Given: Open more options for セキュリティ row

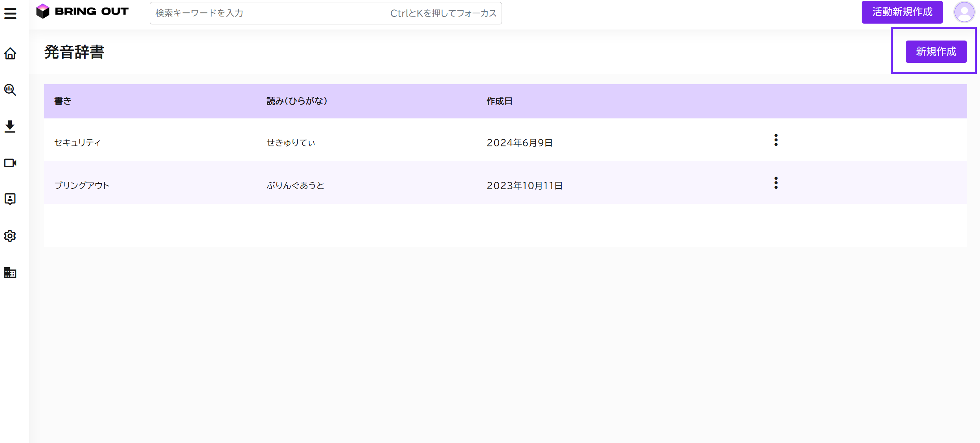Looking at the screenshot, I should (x=776, y=140).
